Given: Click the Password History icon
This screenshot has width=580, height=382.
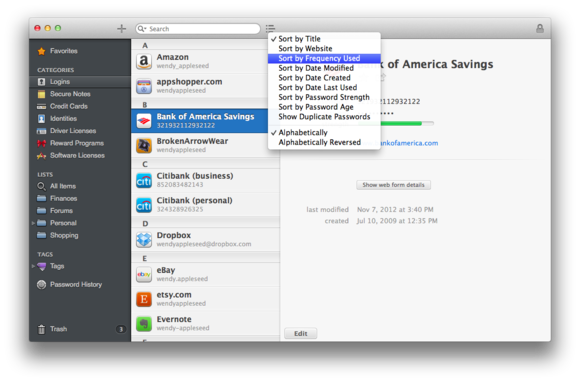Looking at the screenshot, I should tap(41, 284).
